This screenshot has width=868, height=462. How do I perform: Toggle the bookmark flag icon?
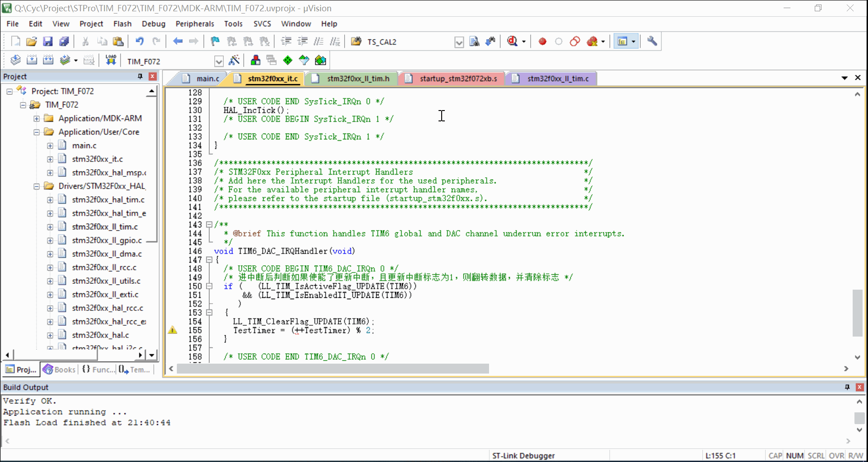[x=215, y=42]
